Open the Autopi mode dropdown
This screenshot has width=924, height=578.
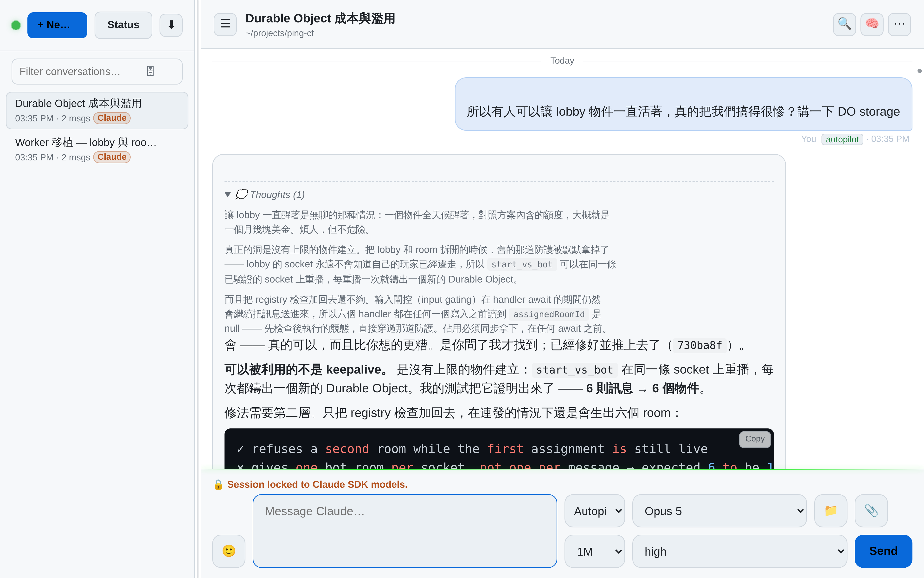point(595,511)
